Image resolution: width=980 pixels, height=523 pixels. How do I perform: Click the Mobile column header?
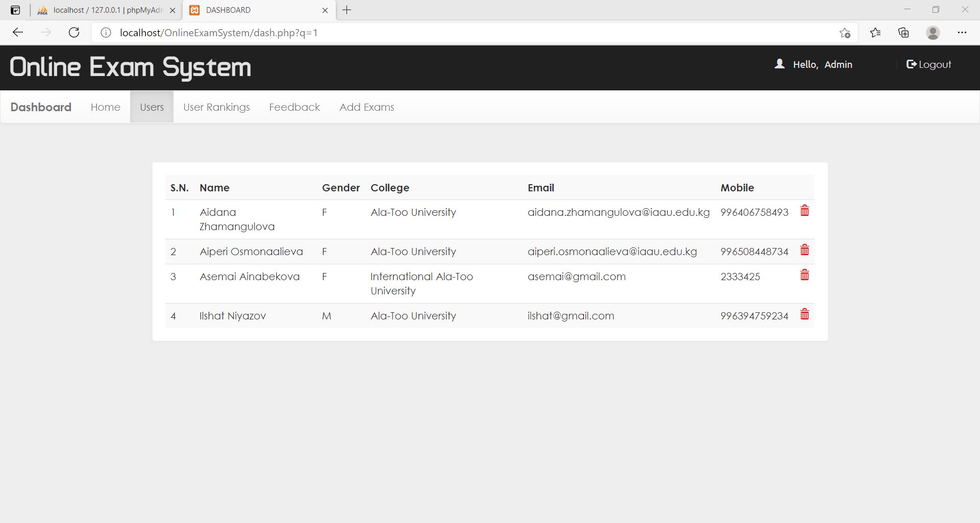737,188
